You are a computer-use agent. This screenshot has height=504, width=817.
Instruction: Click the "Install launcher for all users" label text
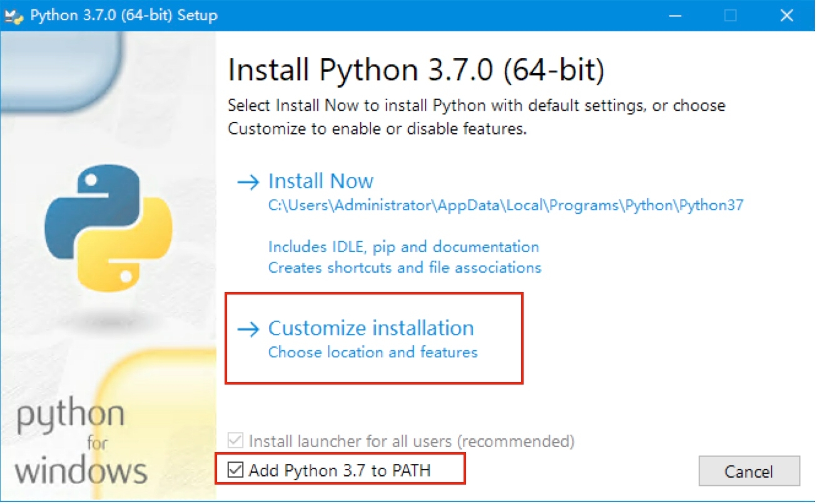pyautogui.click(x=411, y=441)
